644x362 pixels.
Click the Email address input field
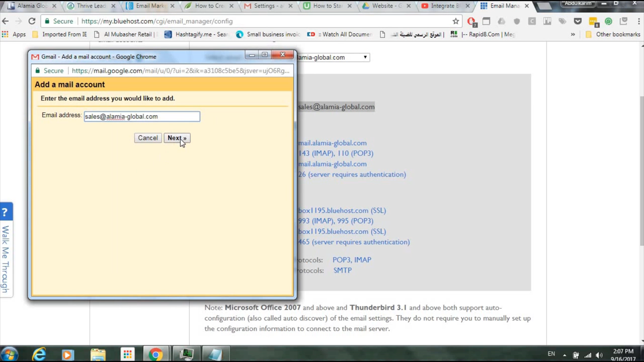(142, 117)
